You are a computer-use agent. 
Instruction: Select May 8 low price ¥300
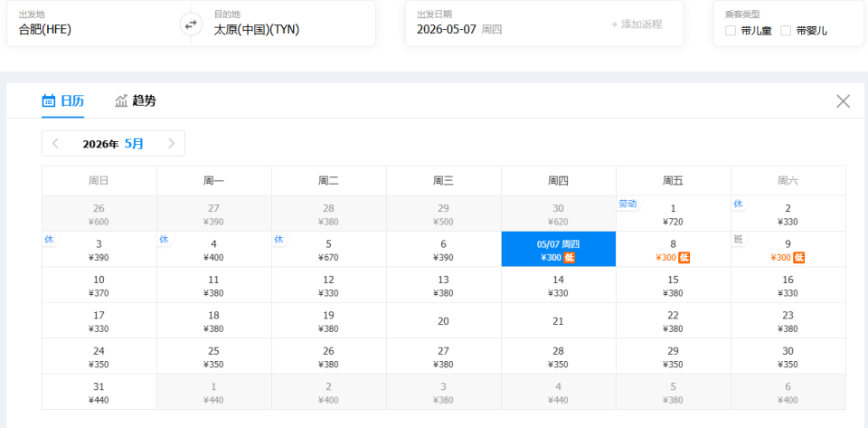tap(673, 249)
